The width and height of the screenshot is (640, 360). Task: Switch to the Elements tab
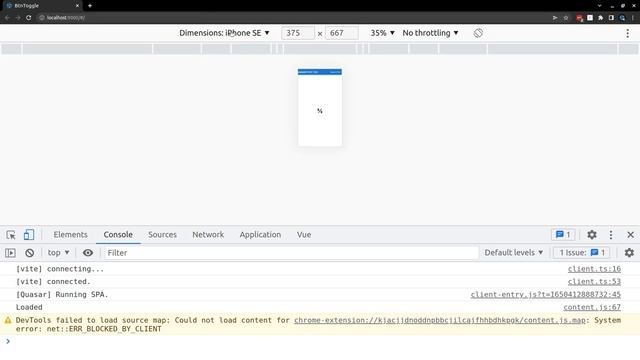pos(70,235)
